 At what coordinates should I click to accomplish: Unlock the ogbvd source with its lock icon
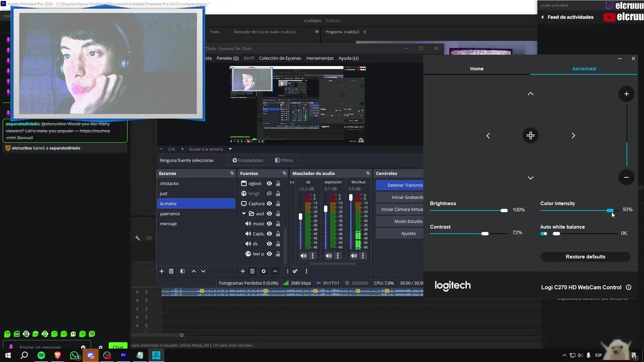coord(278,184)
